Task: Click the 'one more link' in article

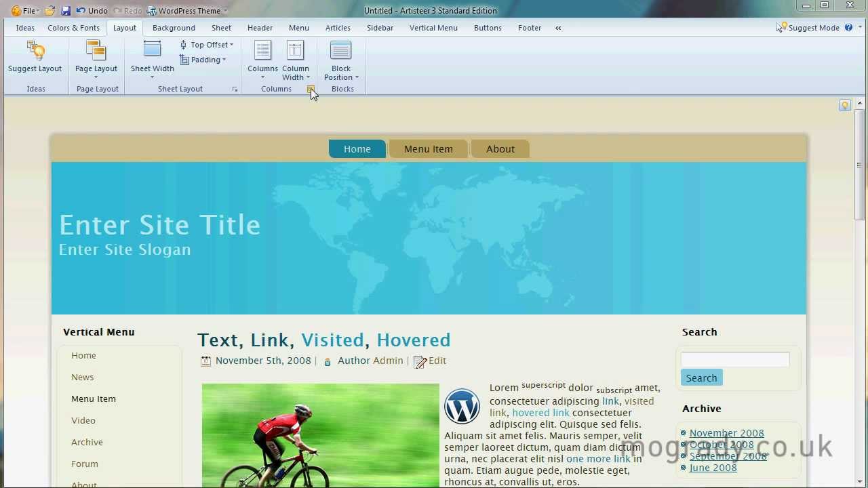Action: click(598, 459)
